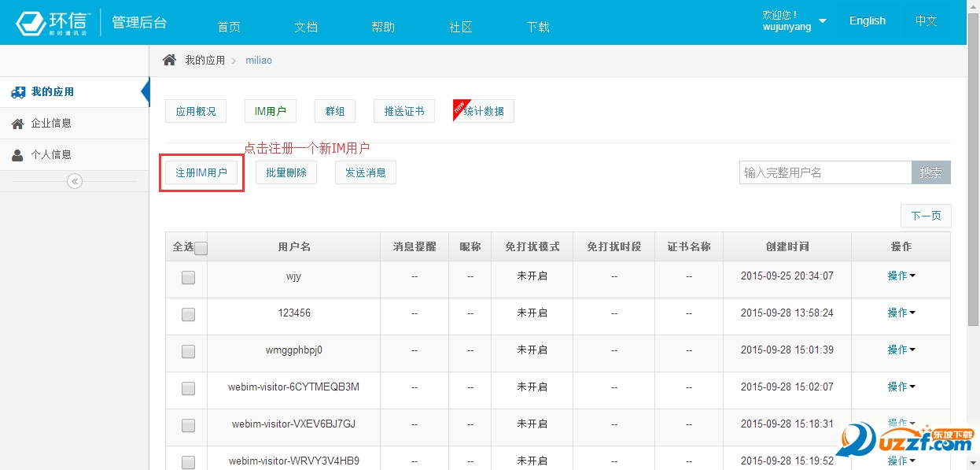Click the home icon in breadcrumb

point(169,60)
